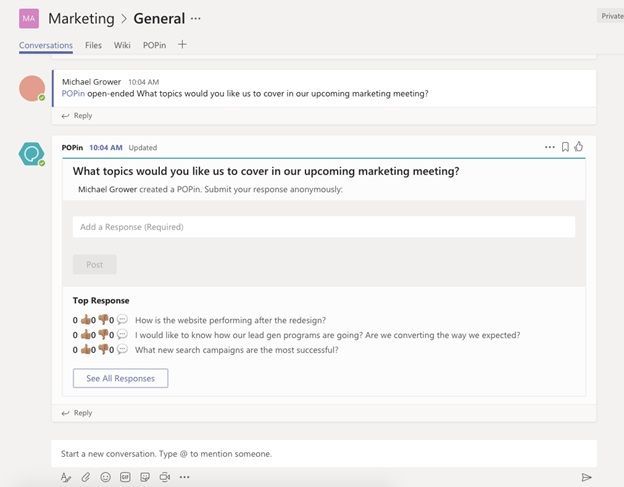Click the Add a Response input field
This screenshot has height=487, width=624.
tap(323, 227)
